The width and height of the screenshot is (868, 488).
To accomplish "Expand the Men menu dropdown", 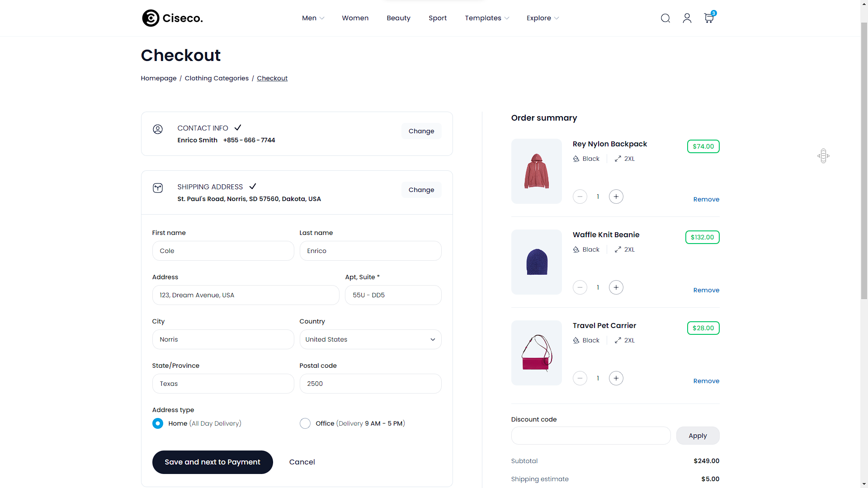I will (x=313, y=18).
